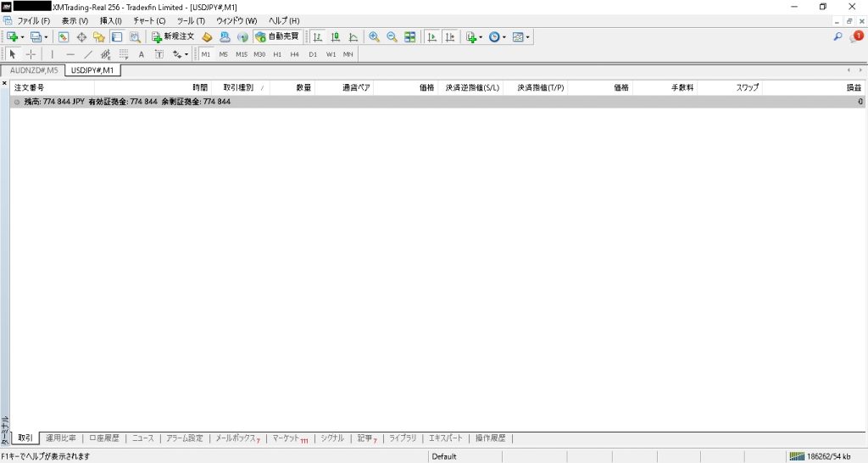Click the zoom out magnifier icon
This screenshot has height=463, width=868.
click(392, 37)
